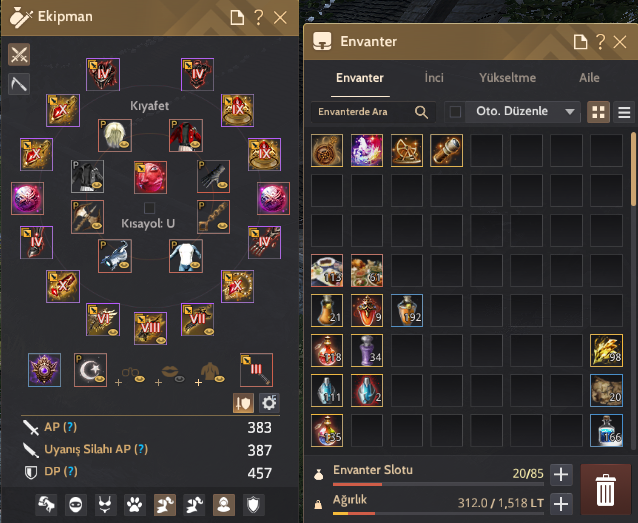Increase Ağırlık limit with plus button

561,504
